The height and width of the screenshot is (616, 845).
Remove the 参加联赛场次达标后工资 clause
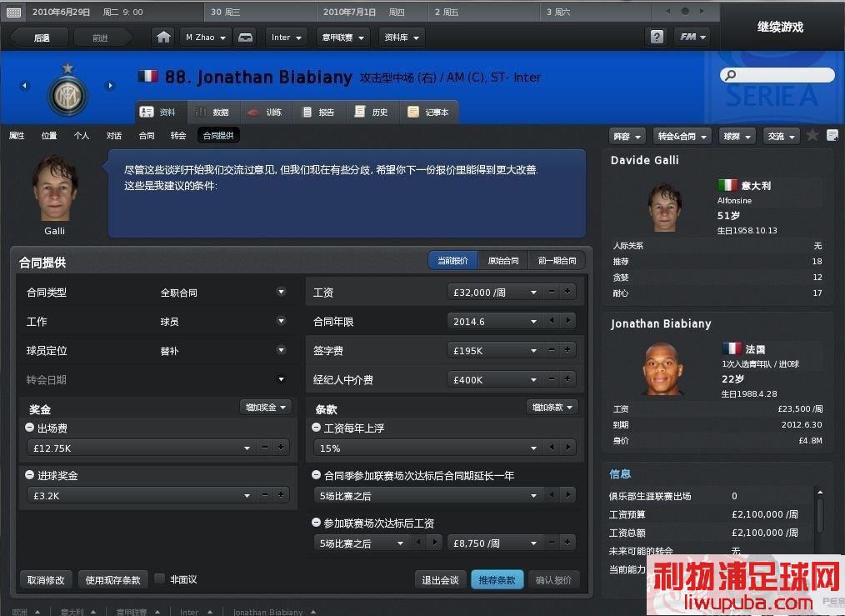point(317,523)
